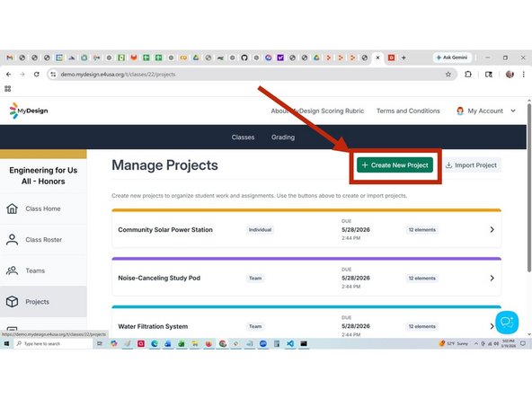The height and width of the screenshot is (399, 532).
Task: Click the Ask Gemini button
Action: pyautogui.click(x=452, y=58)
